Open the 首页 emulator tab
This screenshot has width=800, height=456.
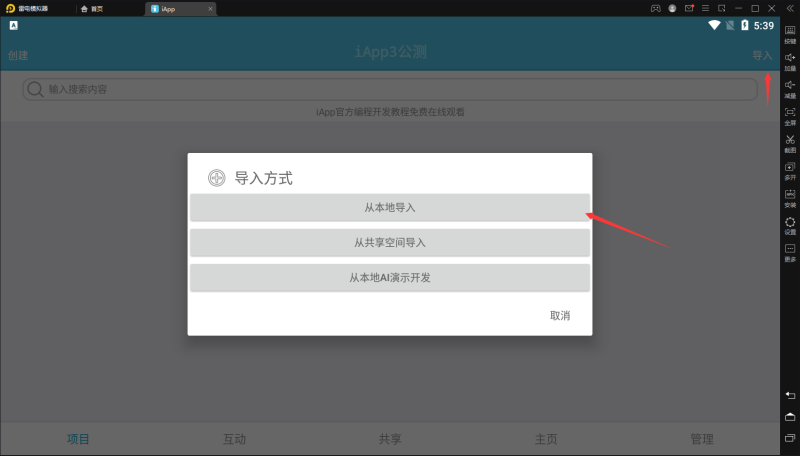(x=92, y=9)
